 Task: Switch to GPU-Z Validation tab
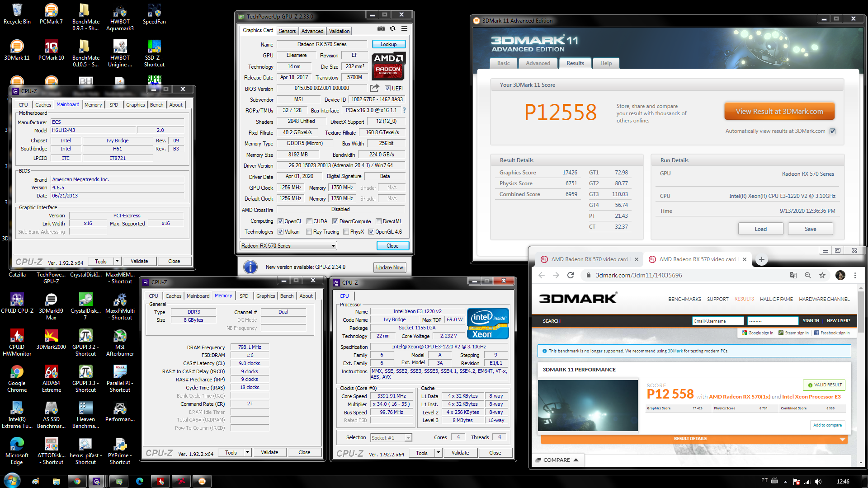pos(339,31)
